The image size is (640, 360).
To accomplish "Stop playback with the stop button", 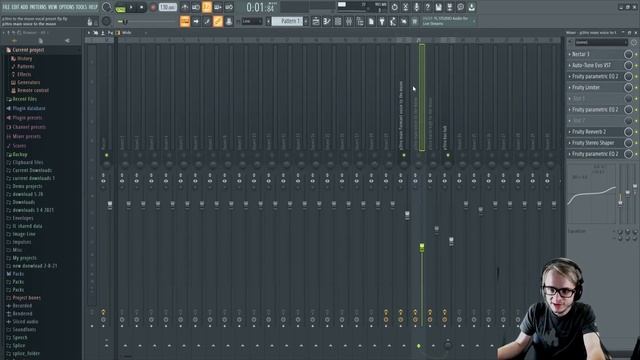I will [142, 7].
